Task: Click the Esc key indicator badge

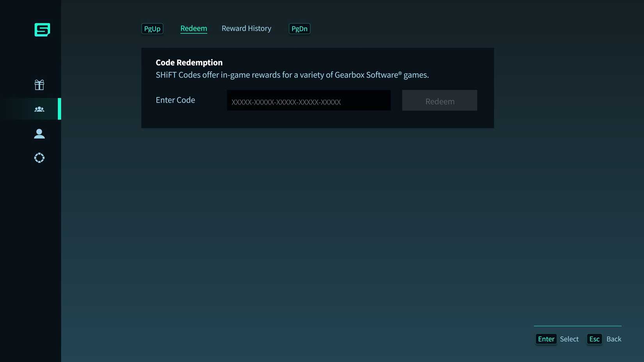Action: pos(594,339)
